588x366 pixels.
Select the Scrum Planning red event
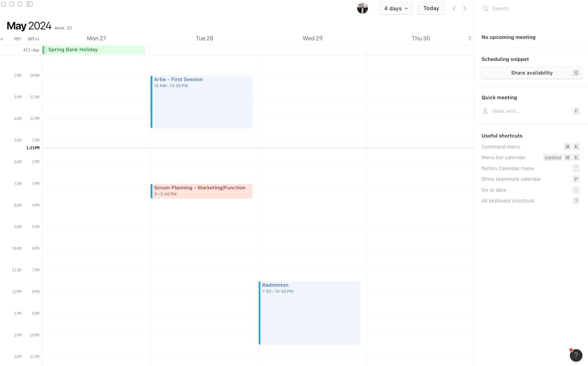coord(202,191)
